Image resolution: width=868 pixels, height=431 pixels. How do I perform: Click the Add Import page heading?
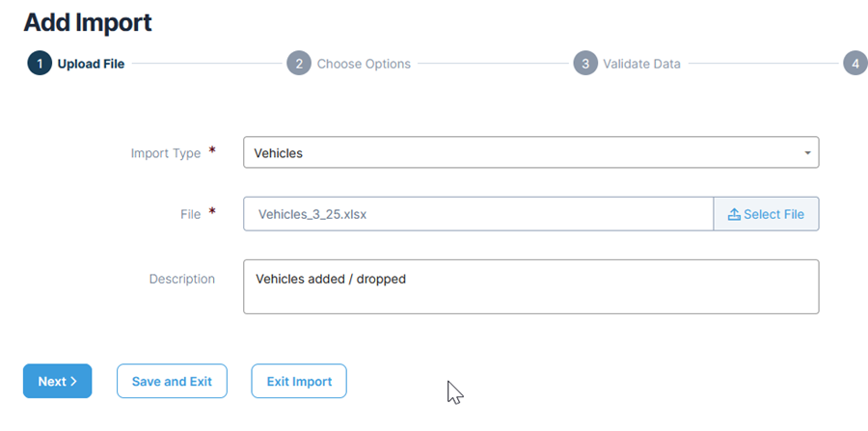click(x=88, y=21)
